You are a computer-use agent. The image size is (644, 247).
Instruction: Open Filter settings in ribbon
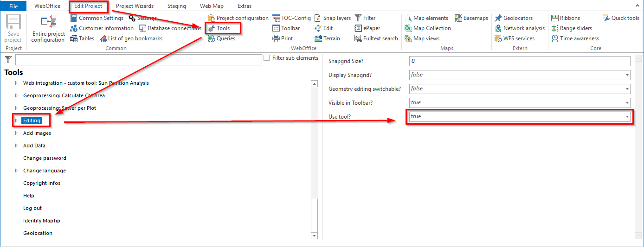point(365,18)
